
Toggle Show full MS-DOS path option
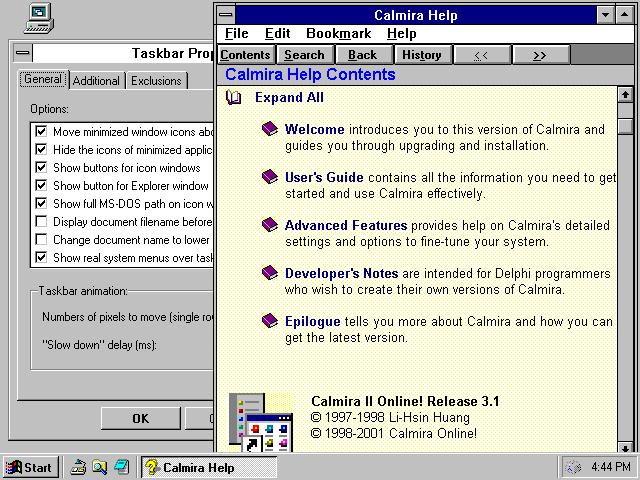click(41, 203)
